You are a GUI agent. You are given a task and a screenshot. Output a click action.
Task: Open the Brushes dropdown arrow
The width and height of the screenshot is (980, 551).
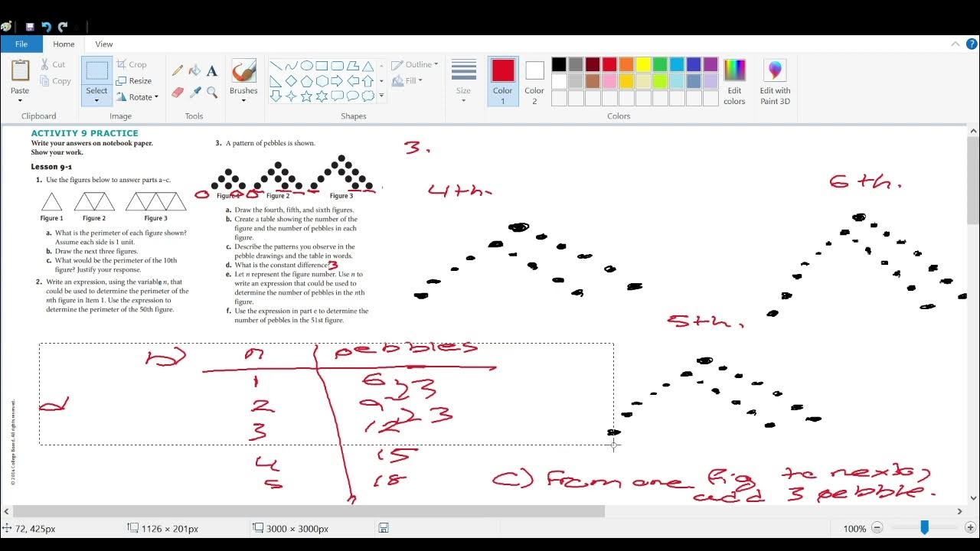[243, 100]
